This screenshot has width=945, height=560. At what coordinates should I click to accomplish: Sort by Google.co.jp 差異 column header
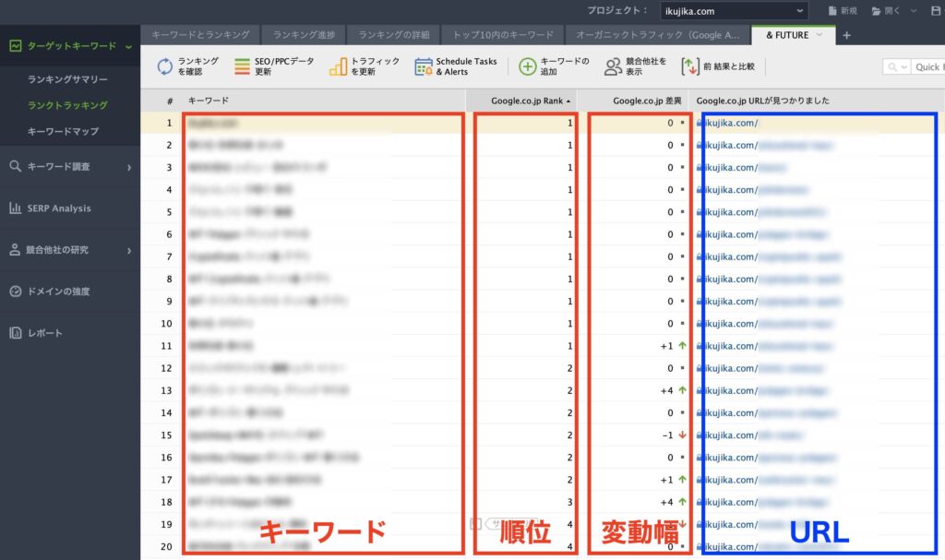click(633, 101)
